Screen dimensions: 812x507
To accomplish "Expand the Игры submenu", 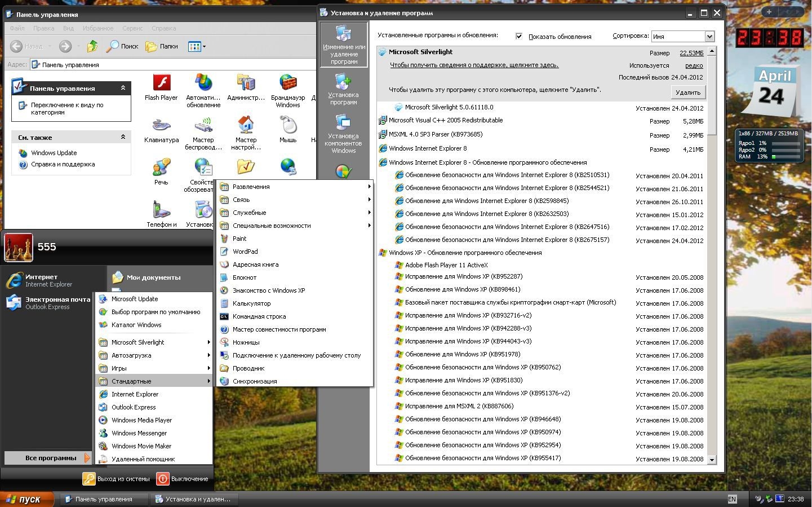I will click(154, 368).
